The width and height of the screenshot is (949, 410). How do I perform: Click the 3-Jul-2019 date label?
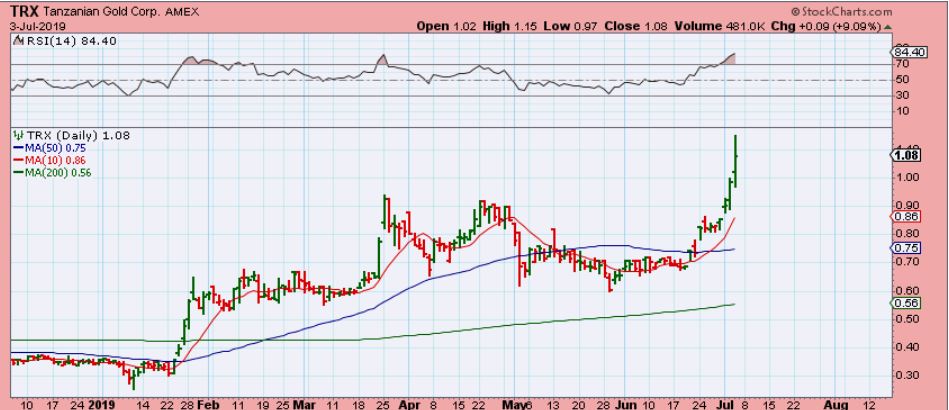coord(37,27)
